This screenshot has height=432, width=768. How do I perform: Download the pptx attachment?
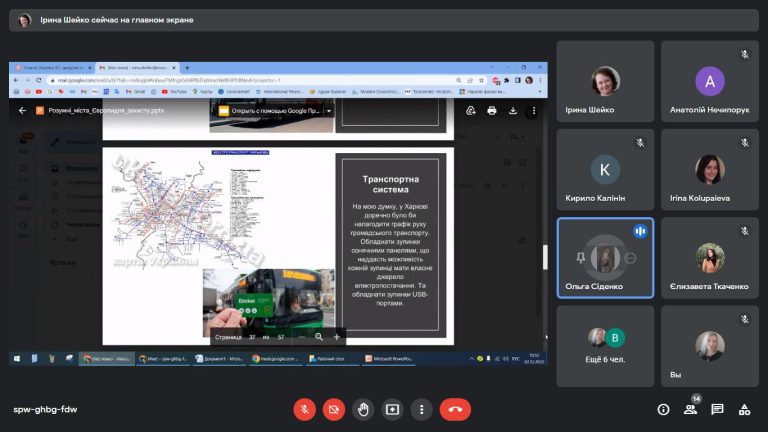(x=513, y=111)
